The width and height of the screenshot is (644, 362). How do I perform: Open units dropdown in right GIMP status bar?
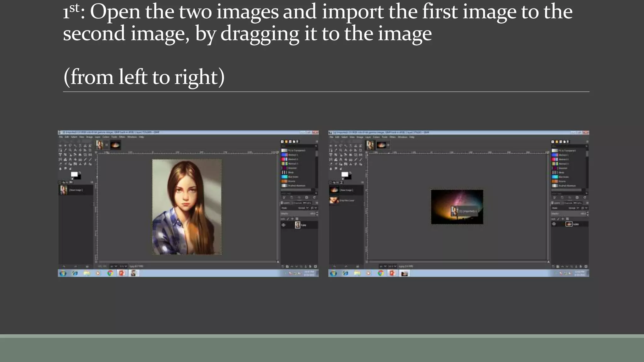pos(383,266)
